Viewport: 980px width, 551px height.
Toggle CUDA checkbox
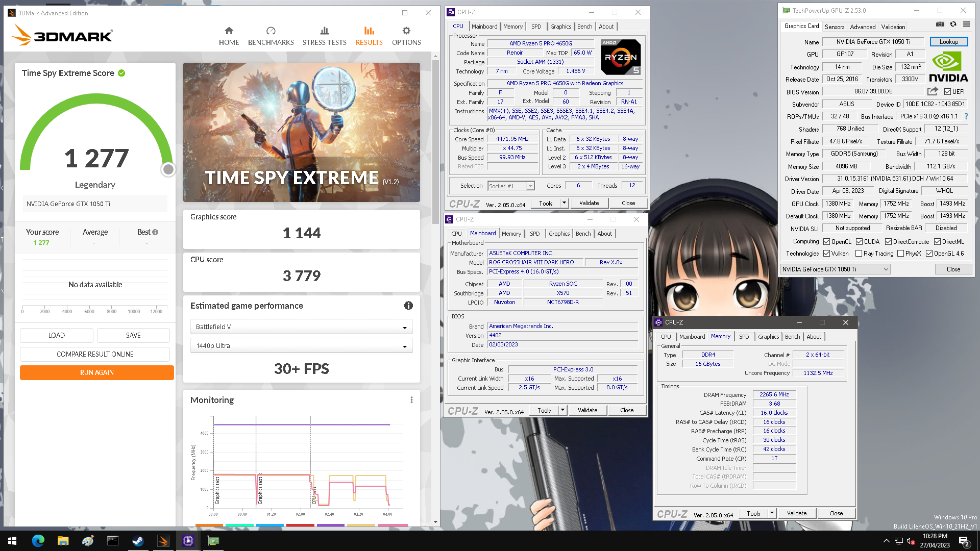[859, 242]
